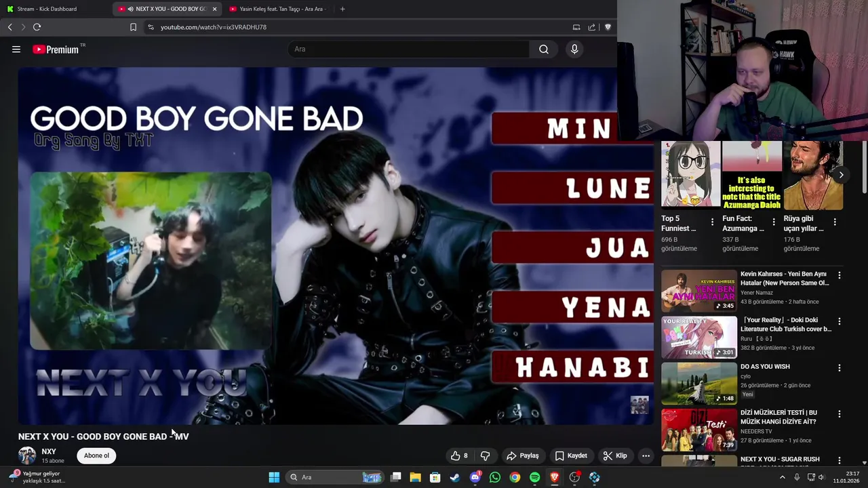This screenshot has height=488, width=868.
Task: Switch to Yasin Keleş feat. Tan Taşçı tab
Action: pyautogui.click(x=277, y=9)
